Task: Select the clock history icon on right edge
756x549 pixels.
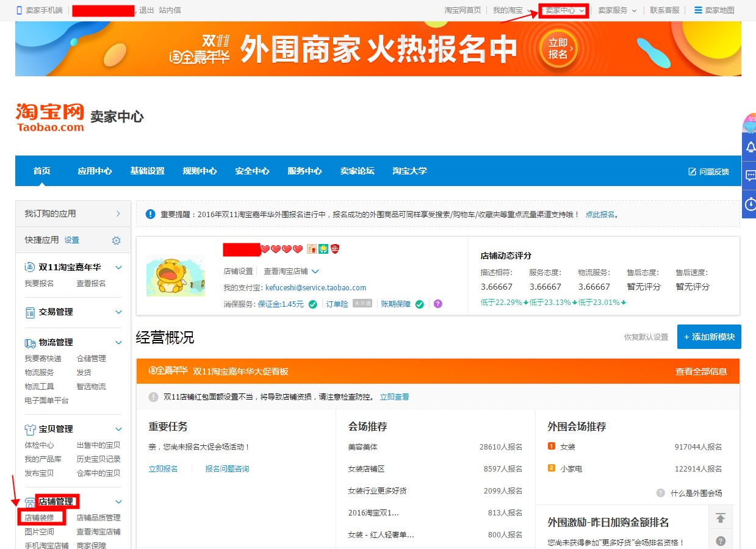Action: [751, 199]
